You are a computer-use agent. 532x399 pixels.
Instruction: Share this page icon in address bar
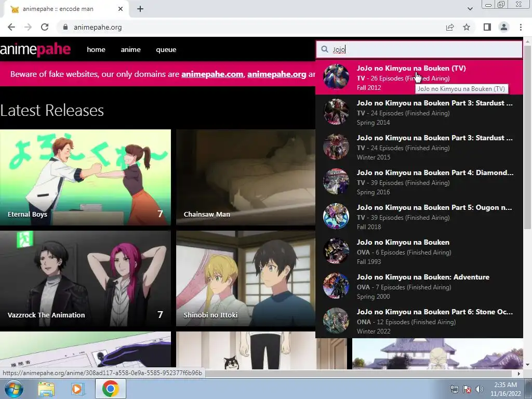point(450,27)
